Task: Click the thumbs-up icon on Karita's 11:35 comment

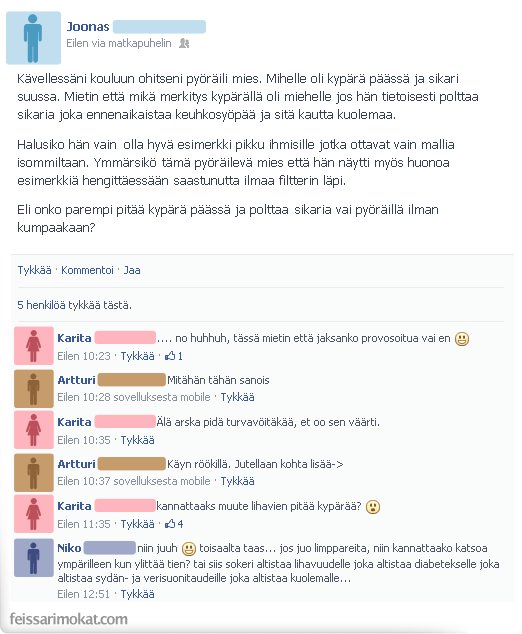Action: 170,524
